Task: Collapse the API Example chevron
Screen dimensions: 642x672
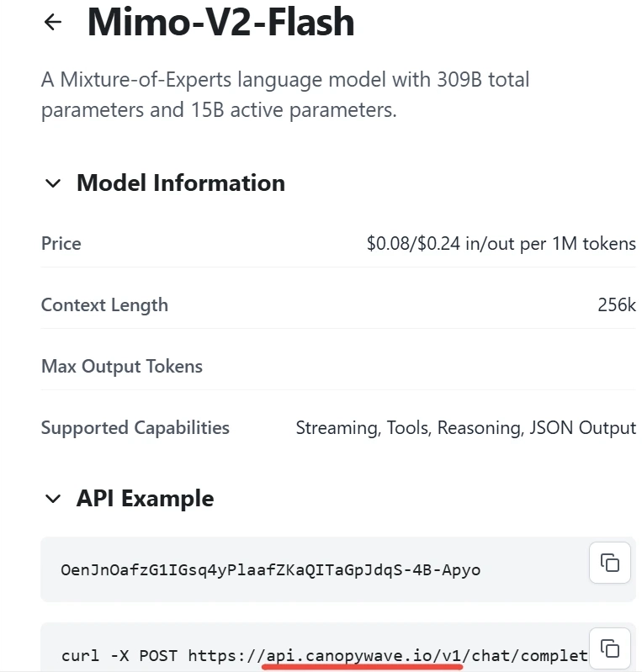Action: 53,499
